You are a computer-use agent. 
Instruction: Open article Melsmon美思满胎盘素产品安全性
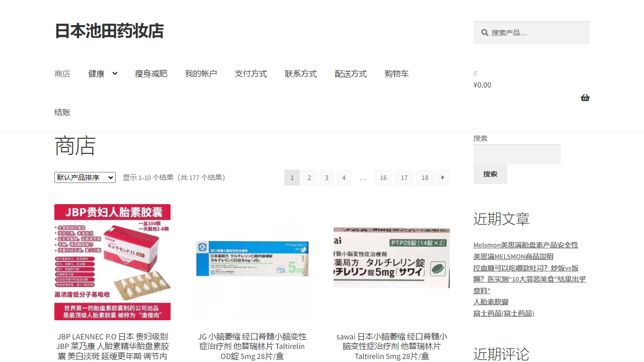point(526,245)
